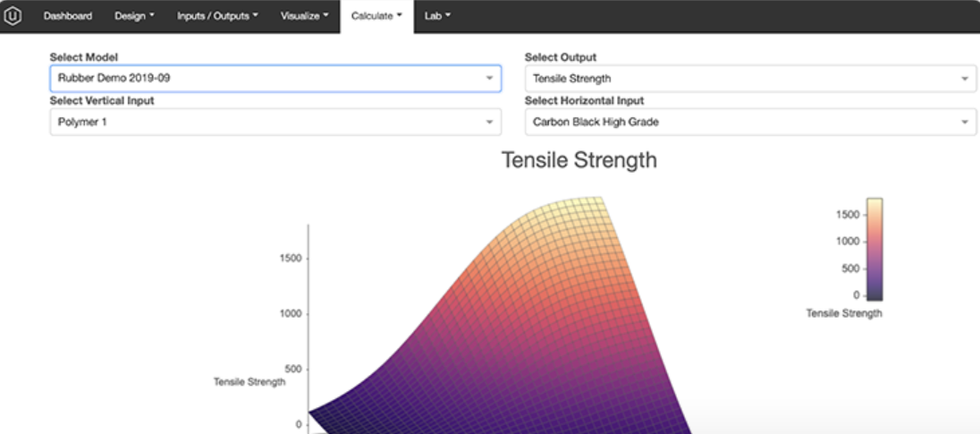
Task: Open the Dashboard page
Action: coord(67,16)
